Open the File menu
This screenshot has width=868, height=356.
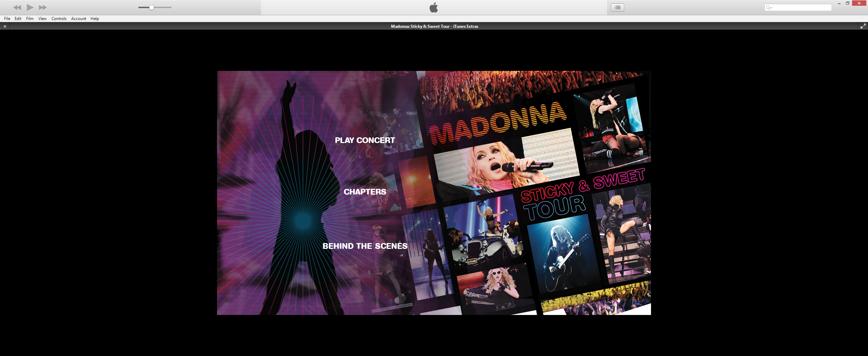click(x=7, y=19)
